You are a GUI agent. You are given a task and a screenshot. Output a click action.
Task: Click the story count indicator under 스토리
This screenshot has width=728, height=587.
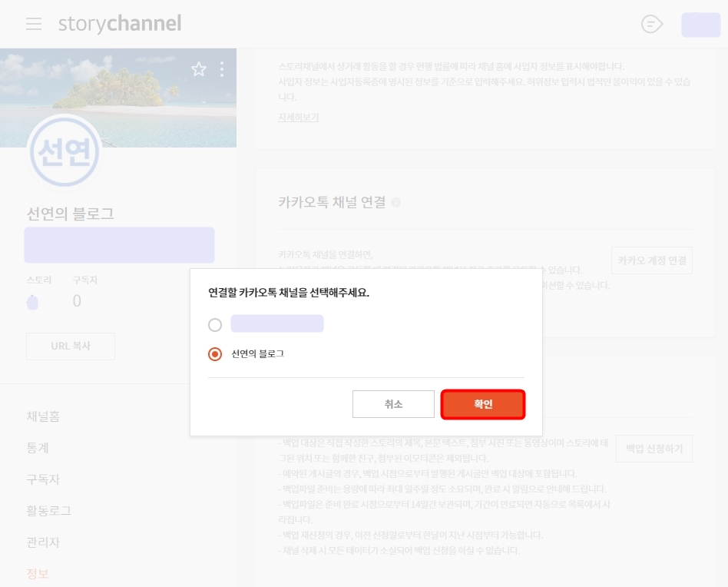point(32,301)
